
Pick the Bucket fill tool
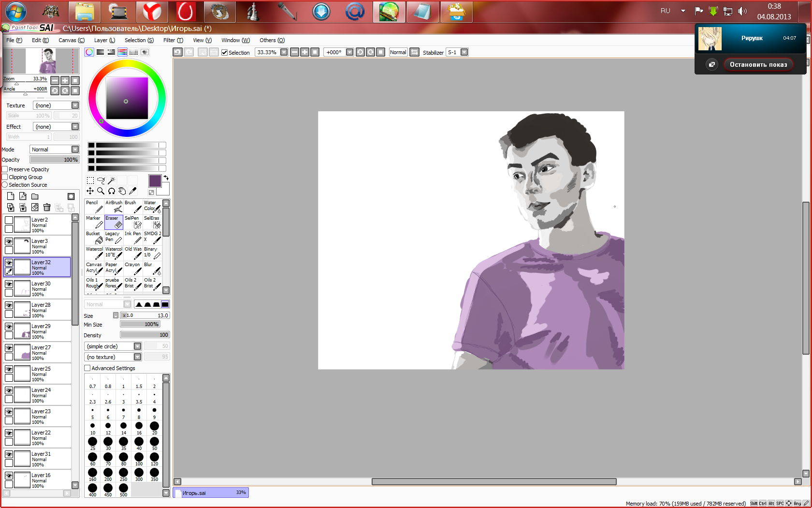94,238
